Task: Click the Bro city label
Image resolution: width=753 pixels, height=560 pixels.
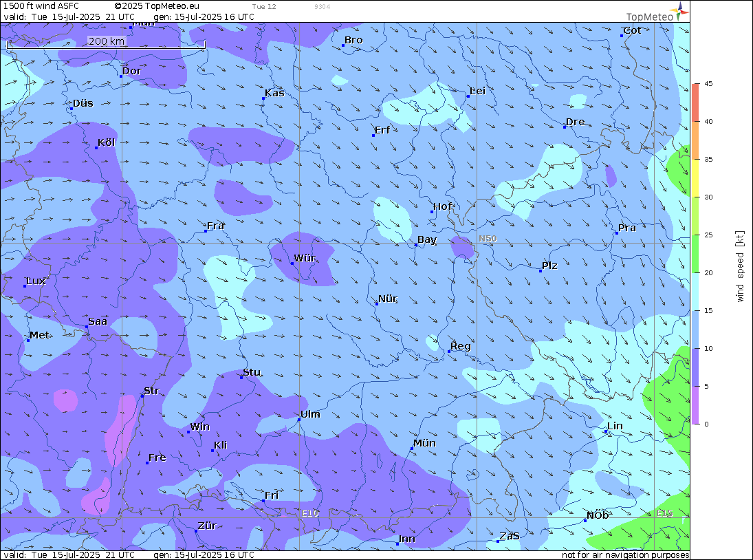Action: tap(353, 41)
